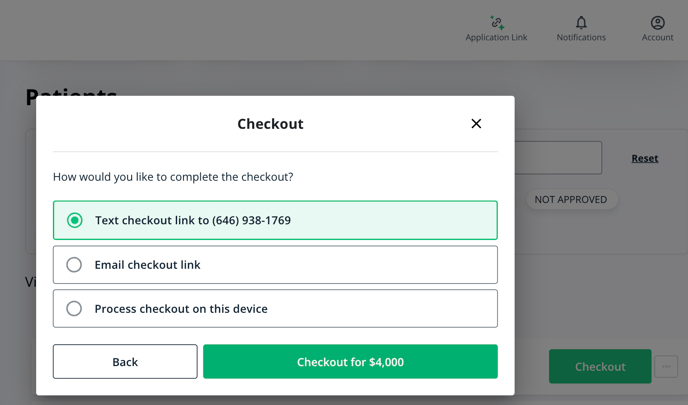
Task: Choose the Email checkout link radio button
Action: coord(74,265)
